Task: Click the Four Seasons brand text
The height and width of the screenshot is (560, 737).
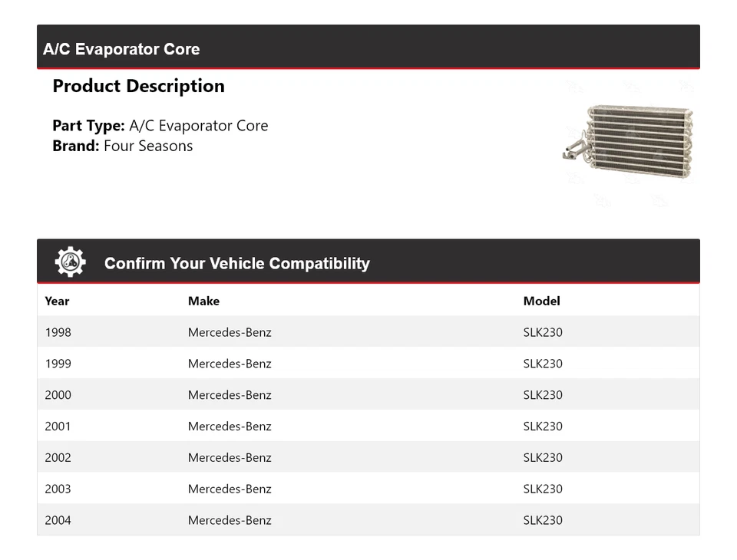Action: point(148,146)
